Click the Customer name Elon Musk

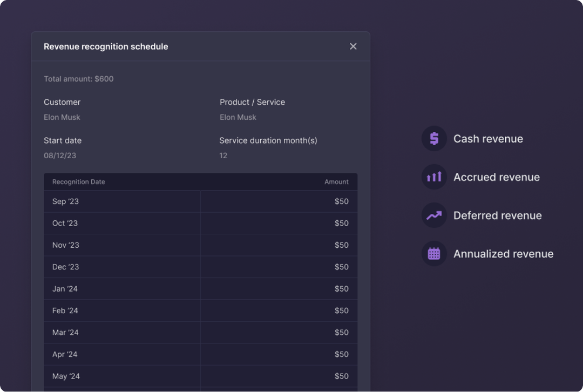pos(62,117)
